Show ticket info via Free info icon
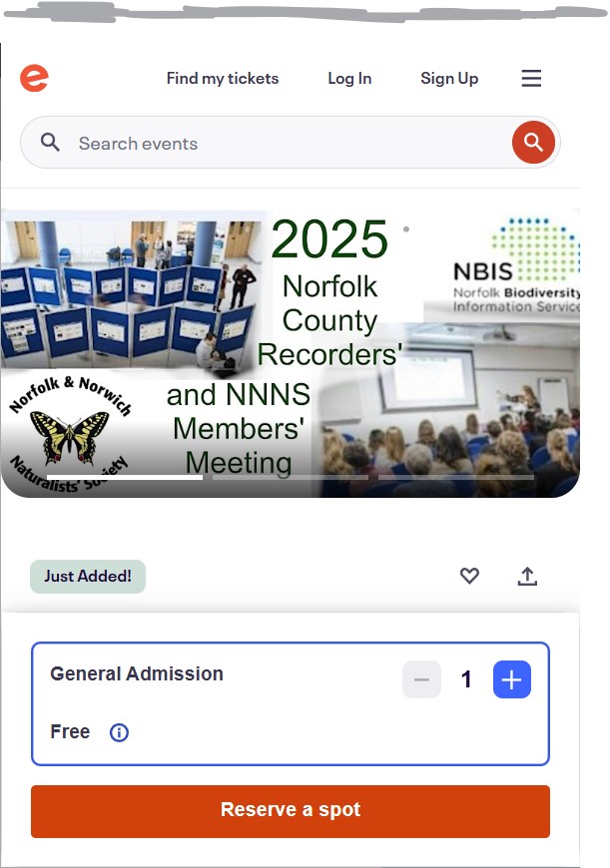The image size is (610, 868). click(119, 732)
